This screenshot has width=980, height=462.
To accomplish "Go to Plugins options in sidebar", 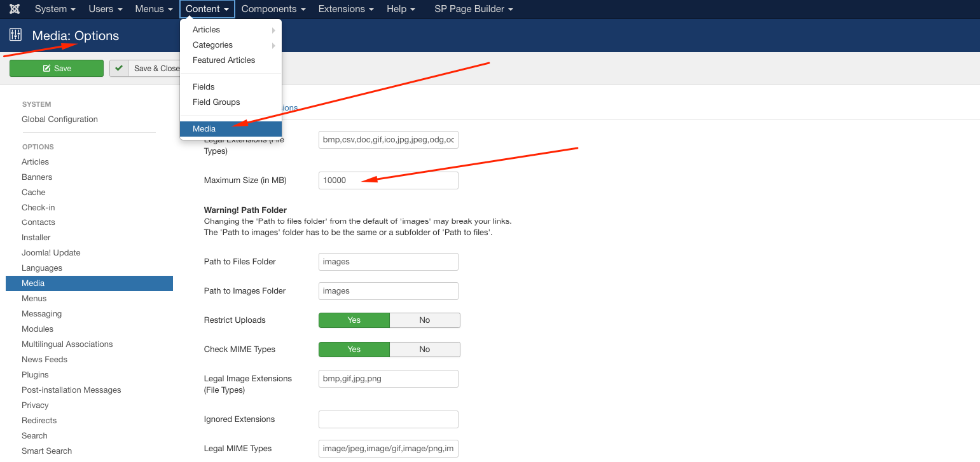I will 35,375.
